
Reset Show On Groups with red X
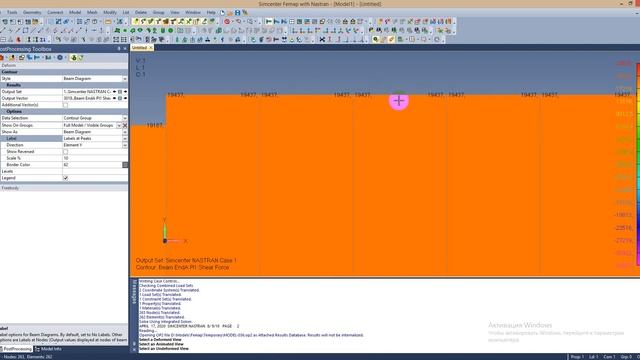[125, 125]
